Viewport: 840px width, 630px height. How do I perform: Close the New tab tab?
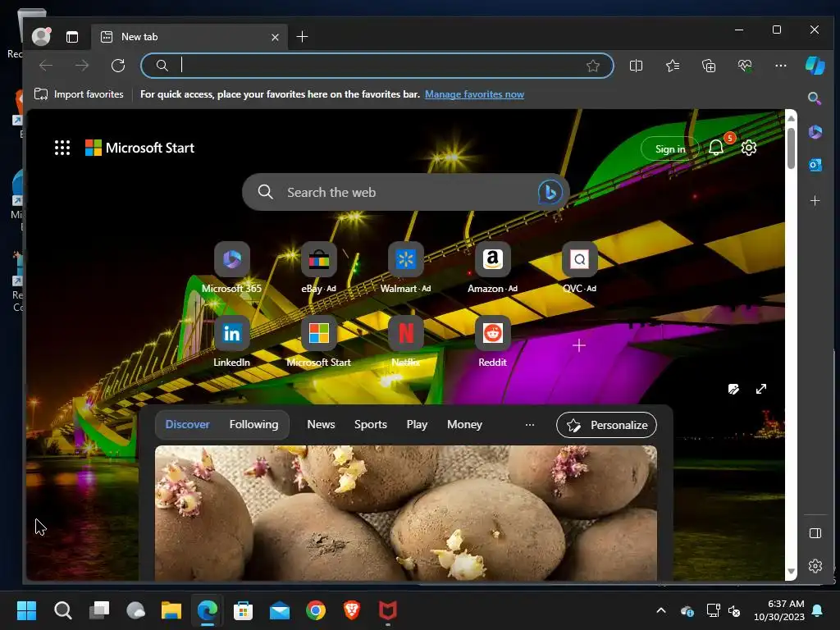click(275, 37)
